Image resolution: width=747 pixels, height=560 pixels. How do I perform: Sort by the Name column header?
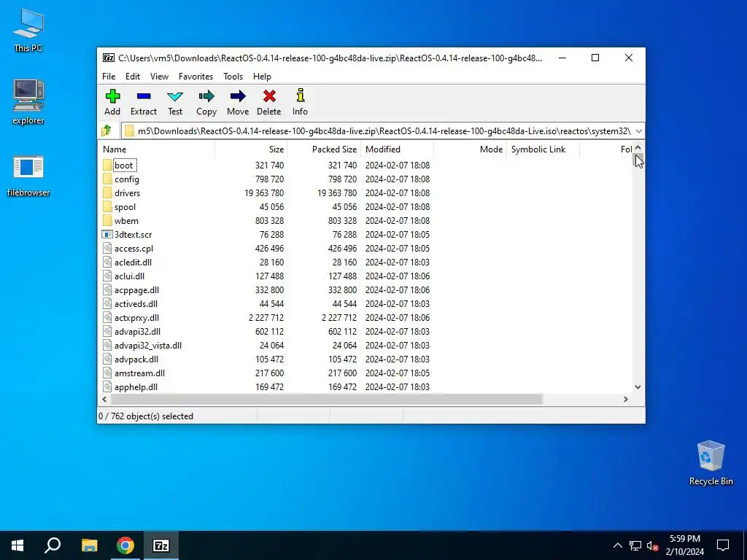pyautogui.click(x=156, y=149)
